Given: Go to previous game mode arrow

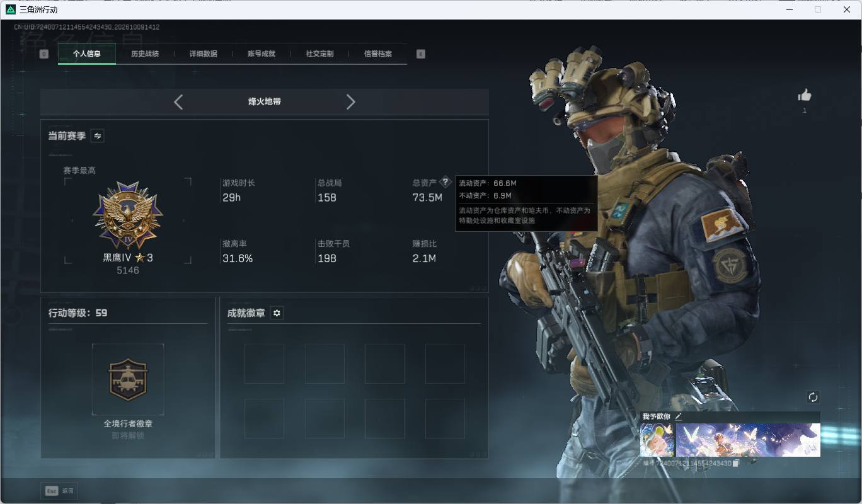Looking at the screenshot, I should tap(178, 102).
